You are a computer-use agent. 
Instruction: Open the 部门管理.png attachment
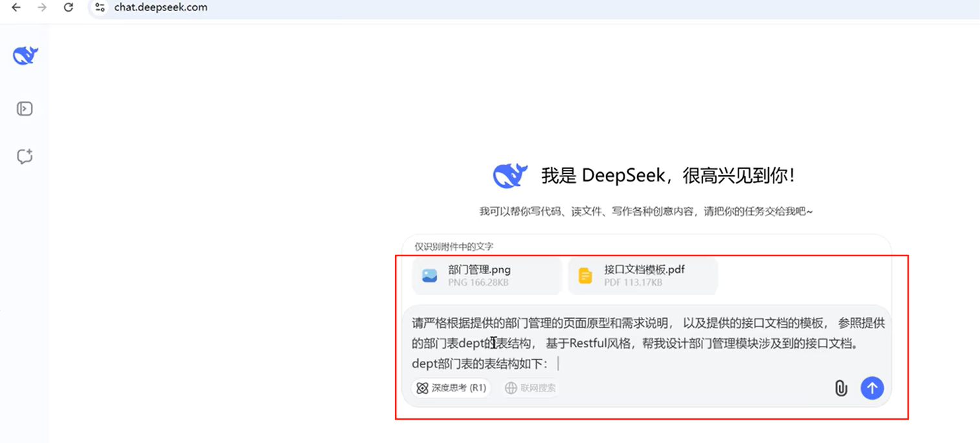(x=487, y=276)
